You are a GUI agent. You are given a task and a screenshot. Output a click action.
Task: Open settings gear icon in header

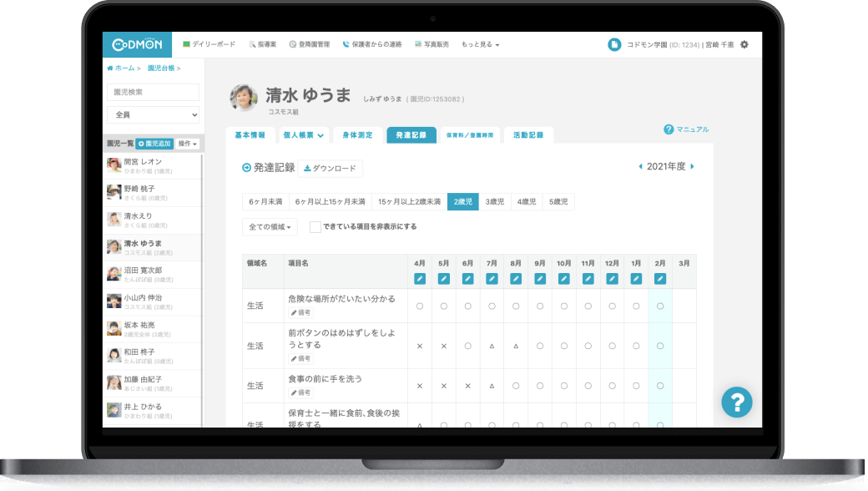point(744,44)
